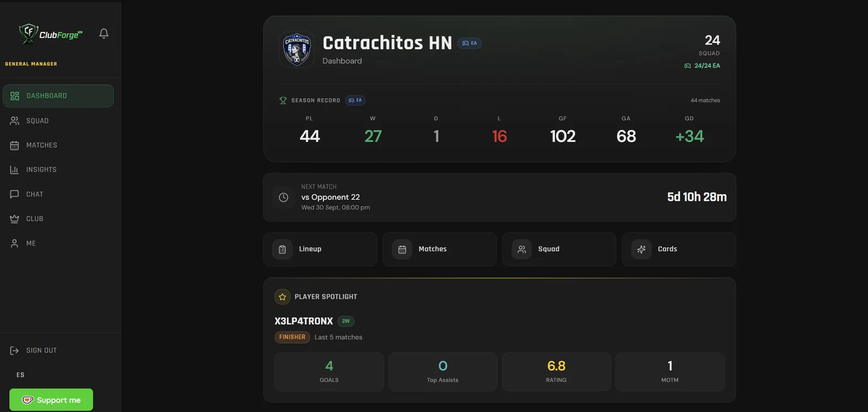This screenshot has height=412, width=868.
Task: Open Insights from the sidebar
Action: 59,170
